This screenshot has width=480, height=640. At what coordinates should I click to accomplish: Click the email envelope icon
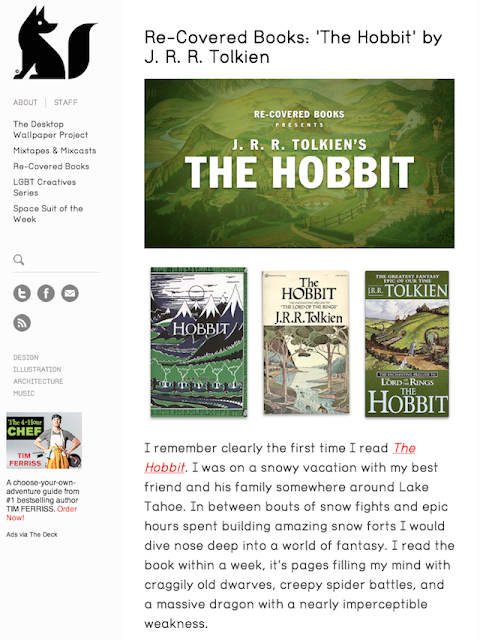click(x=70, y=293)
